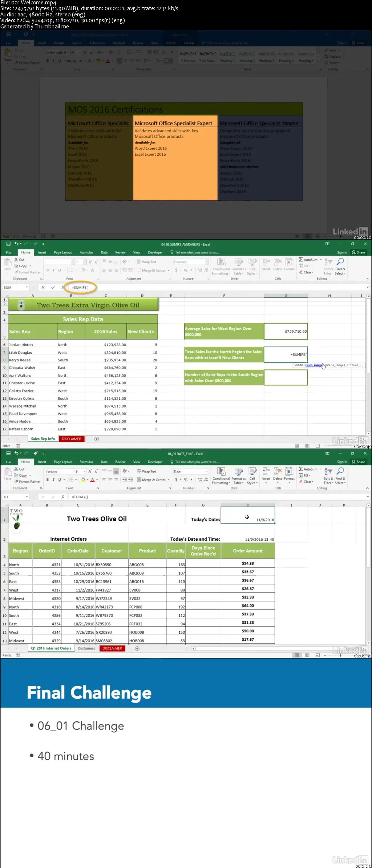
Task: Open Conditional Formatting in DATE_TIME Excel window
Action: click(221, 476)
